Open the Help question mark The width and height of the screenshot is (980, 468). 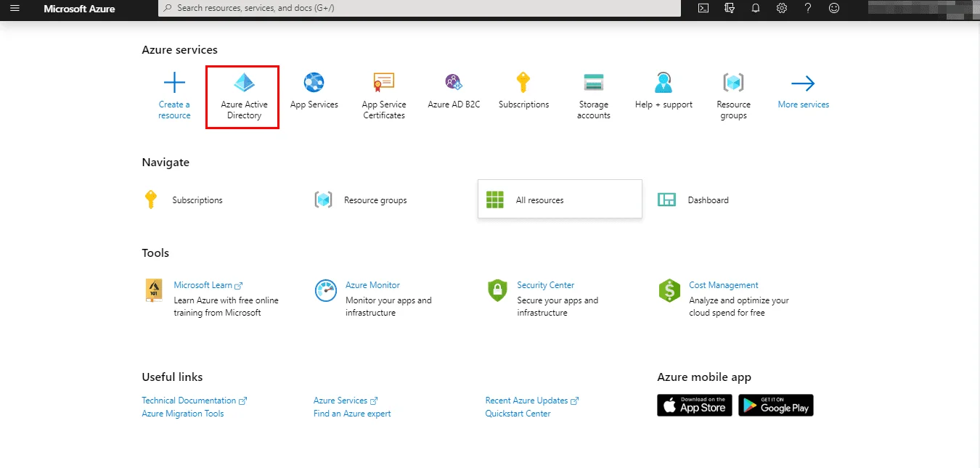808,8
